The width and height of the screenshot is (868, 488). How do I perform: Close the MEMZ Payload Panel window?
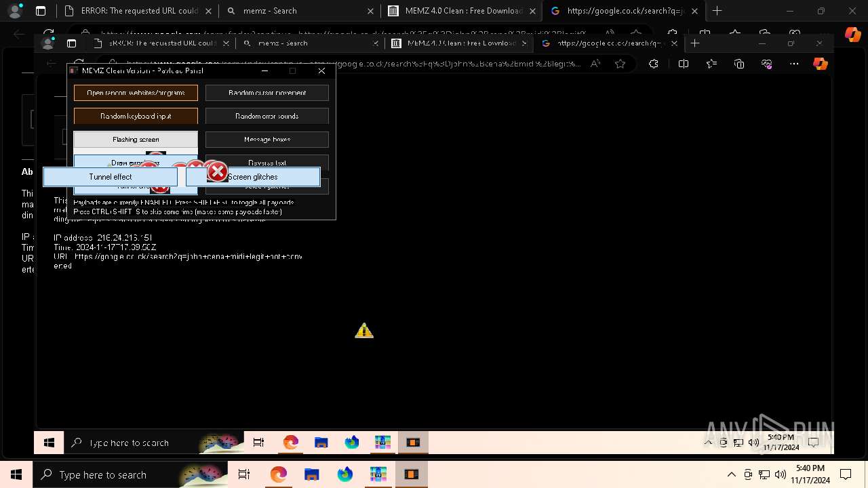point(321,70)
